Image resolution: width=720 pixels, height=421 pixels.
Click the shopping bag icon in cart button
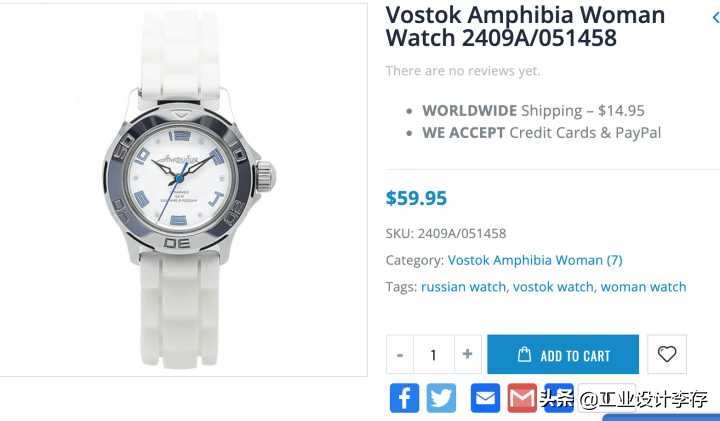(524, 354)
